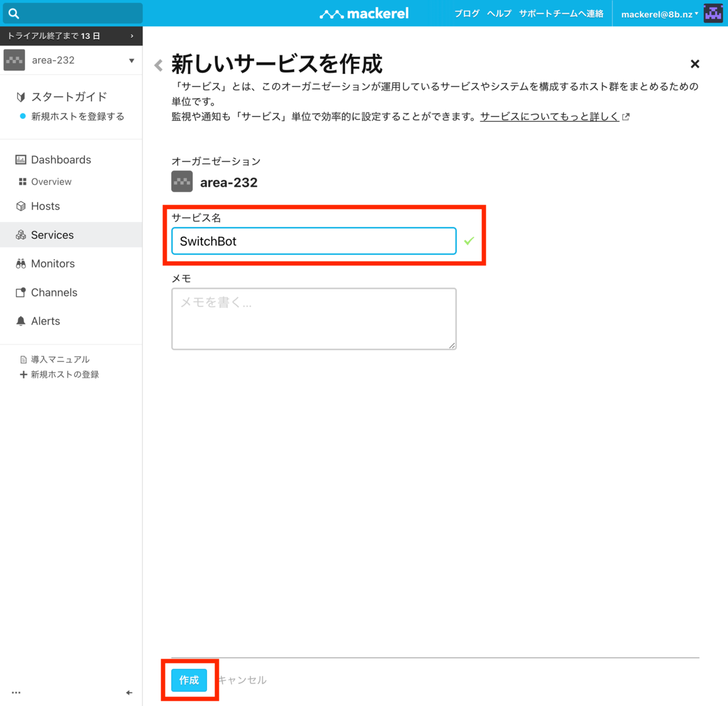
Task: View Alerts page
Action: tap(45, 321)
